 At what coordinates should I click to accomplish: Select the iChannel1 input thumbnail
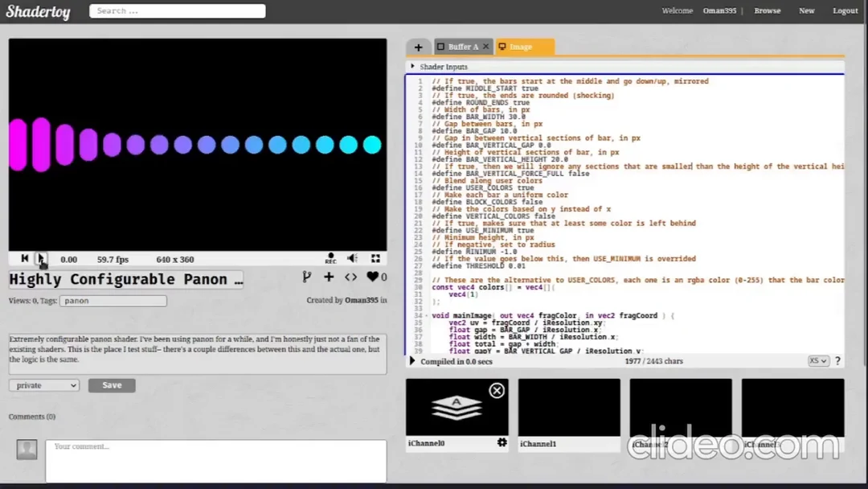[x=568, y=407]
